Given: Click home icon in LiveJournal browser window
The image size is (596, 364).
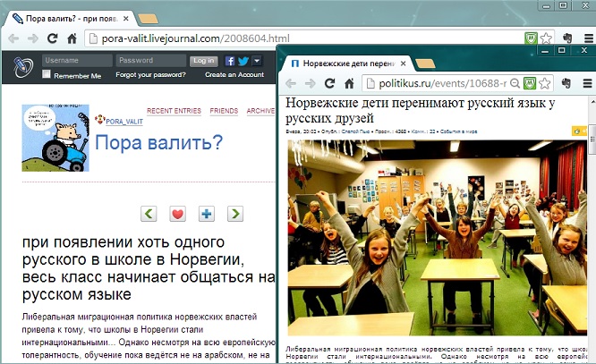Looking at the screenshot, I should click(x=72, y=38).
